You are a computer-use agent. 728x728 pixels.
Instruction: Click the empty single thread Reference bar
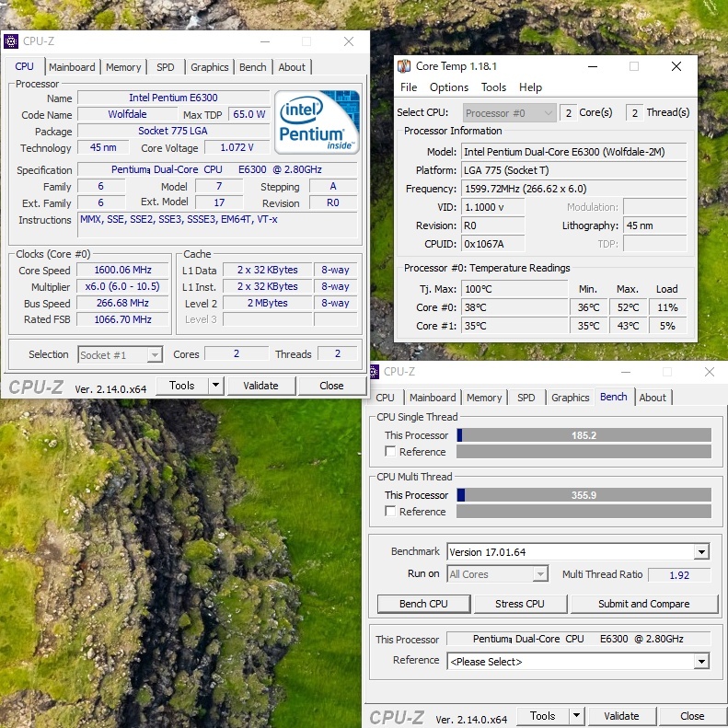(x=584, y=451)
